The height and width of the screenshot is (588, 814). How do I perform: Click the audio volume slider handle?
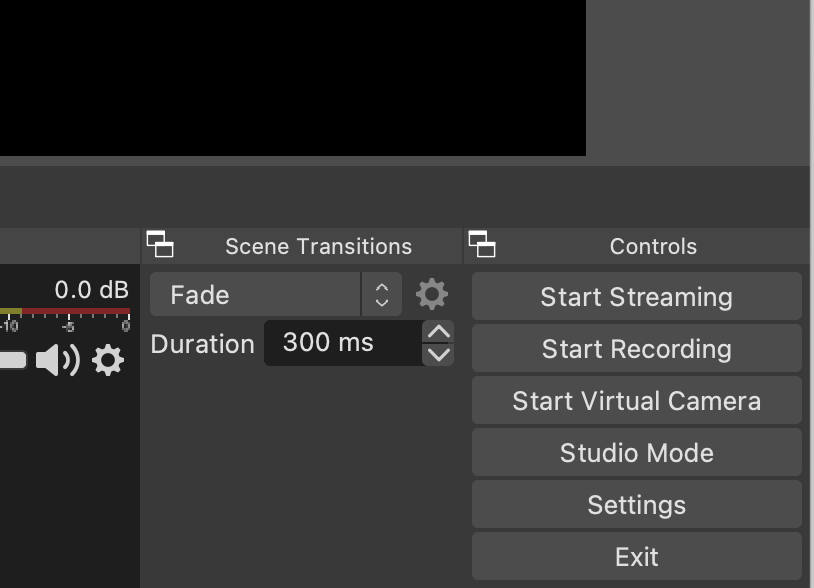[x=12, y=360]
